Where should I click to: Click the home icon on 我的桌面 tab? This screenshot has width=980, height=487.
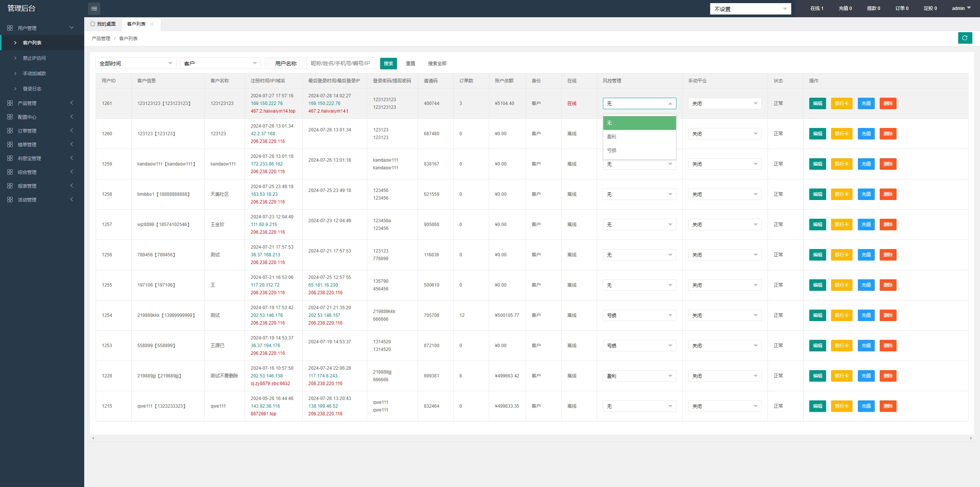93,24
